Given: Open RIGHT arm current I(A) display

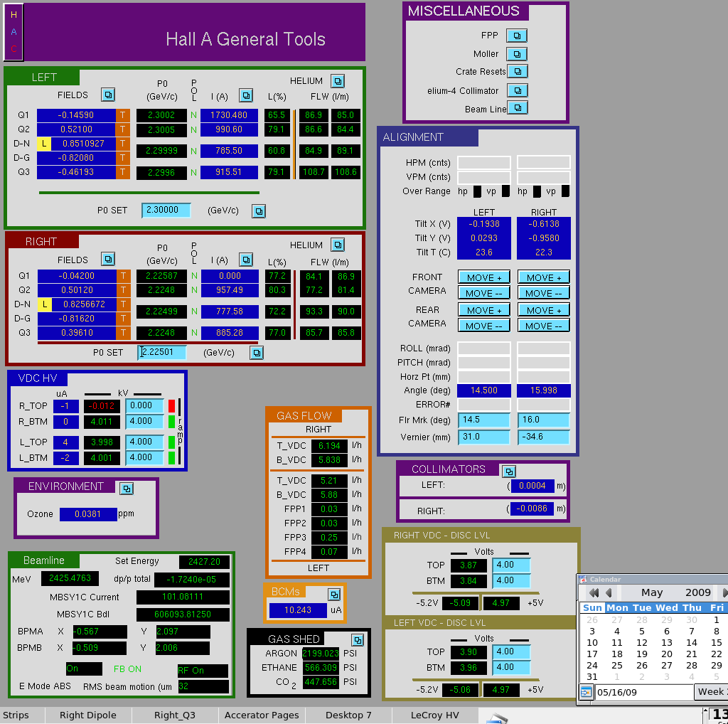Looking at the screenshot, I should (x=245, y=260).
